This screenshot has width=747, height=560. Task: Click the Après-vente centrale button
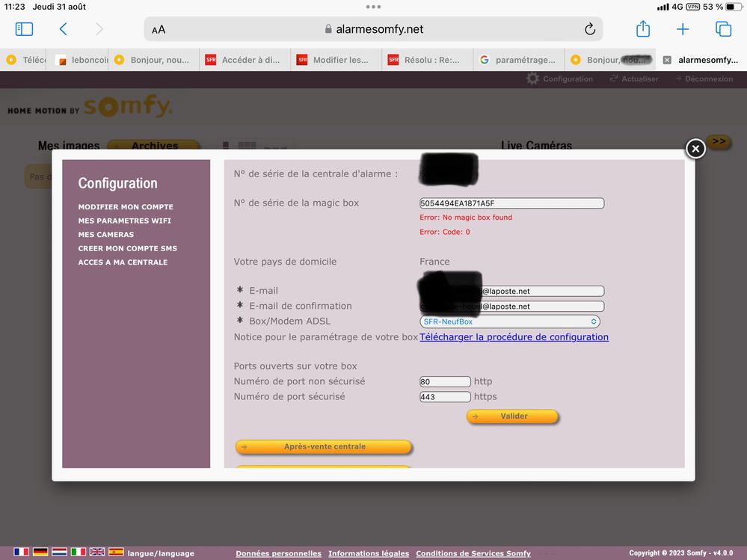324,447
